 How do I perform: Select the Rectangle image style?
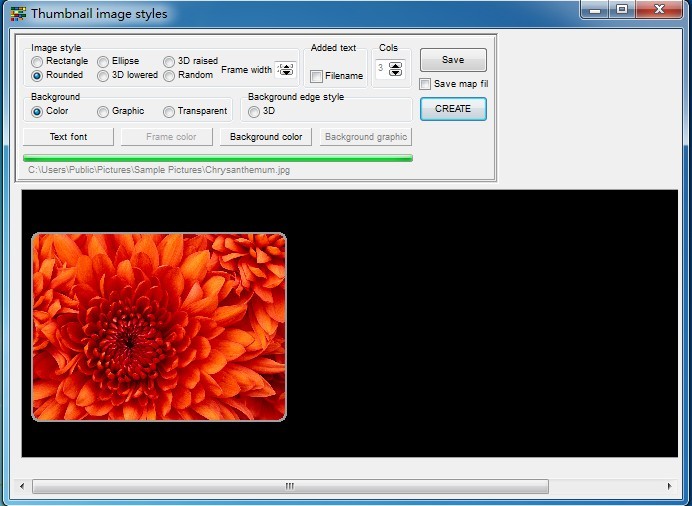pyautogui.click(x=37, y=61)
